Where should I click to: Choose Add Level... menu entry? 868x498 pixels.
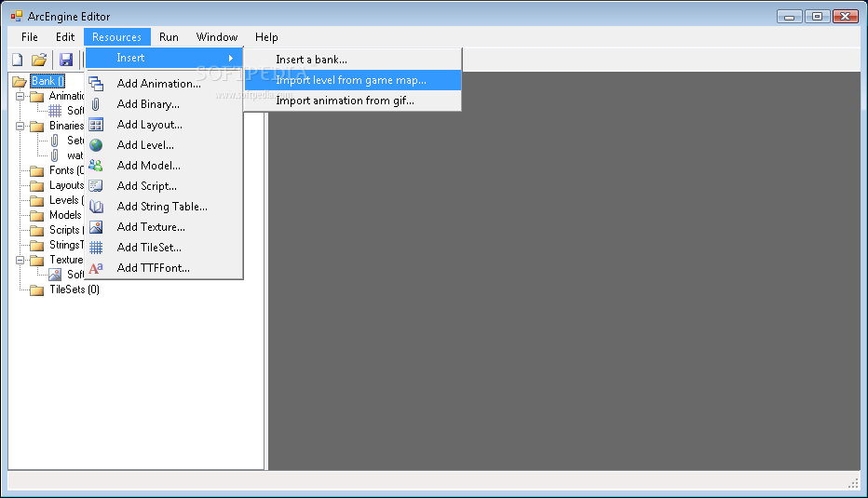[x=164, y=145]
